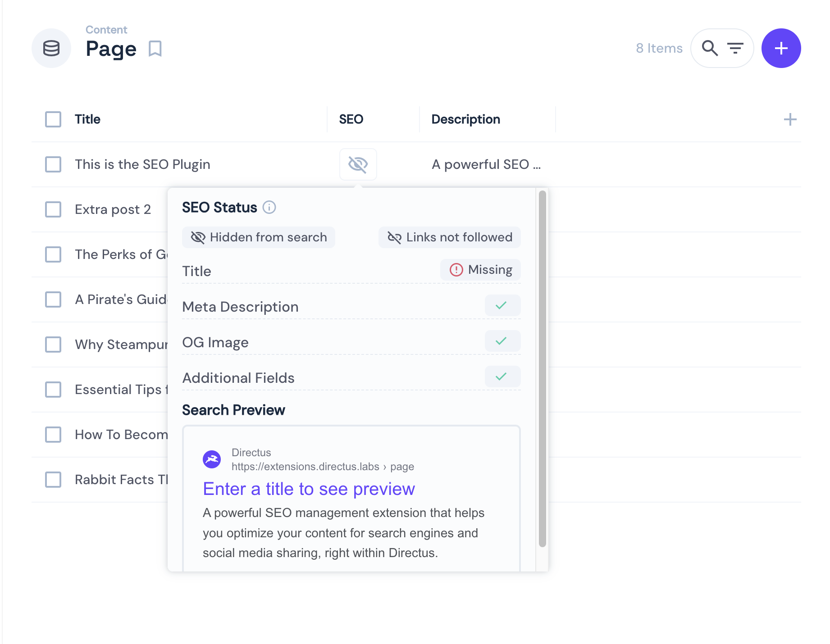Screen dimensions: 830x644
Task: Click the Additional Fields checkmark
Action: pyautogui.click(x=502, y=376)
